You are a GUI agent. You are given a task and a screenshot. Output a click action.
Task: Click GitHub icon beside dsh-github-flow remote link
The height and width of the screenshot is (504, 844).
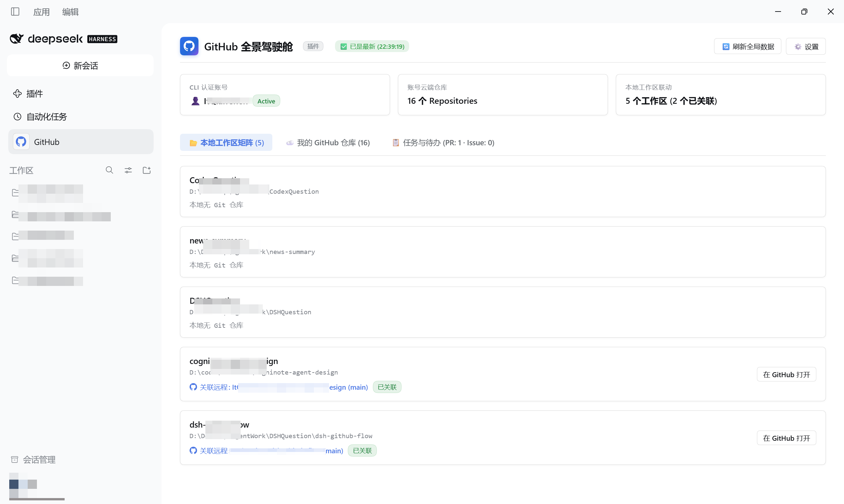pos(194,450)
